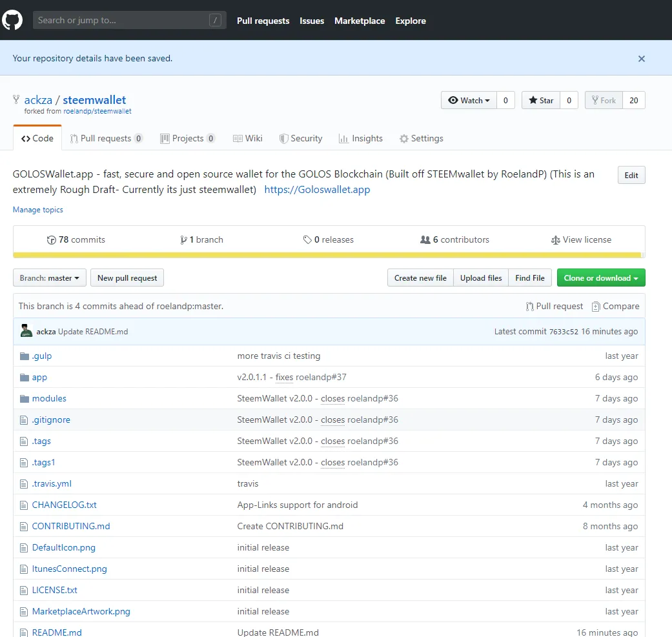Click the history clock icon beside 78 commits
Screen dimensions: 672x637
(52, 240)
